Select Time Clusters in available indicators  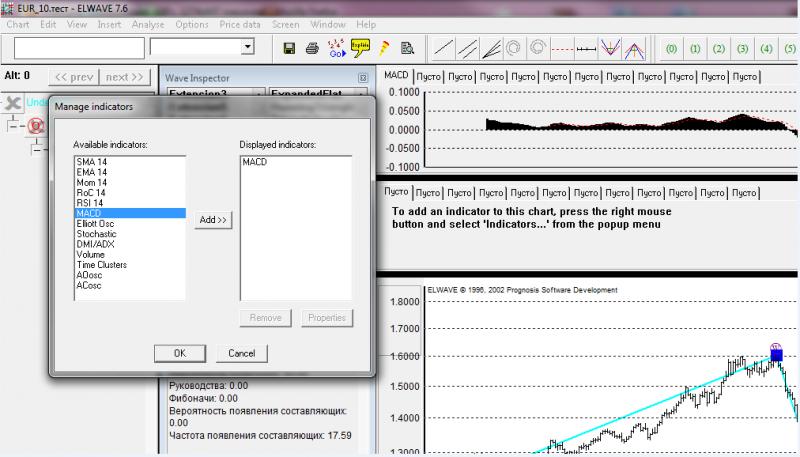click(130, 265)
